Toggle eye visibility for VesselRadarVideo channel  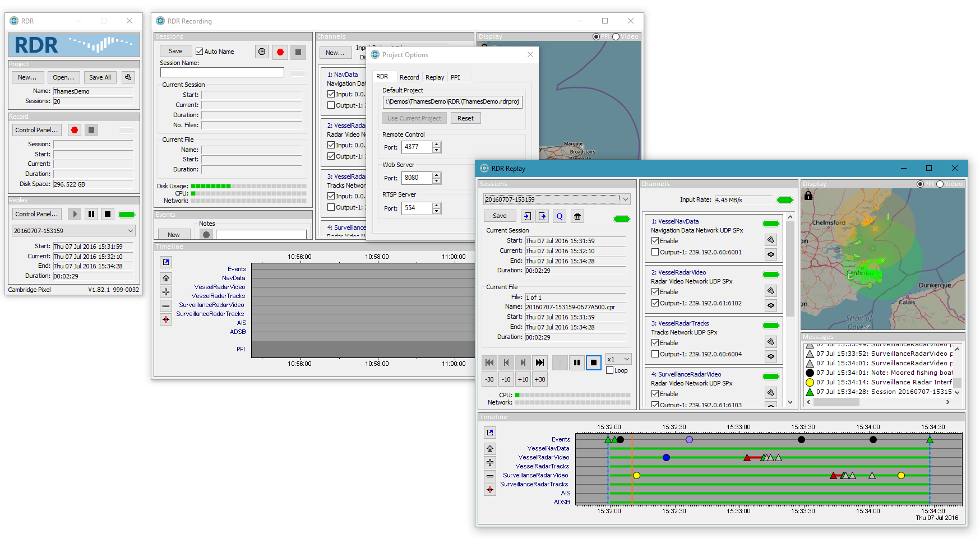click(771, 305)
